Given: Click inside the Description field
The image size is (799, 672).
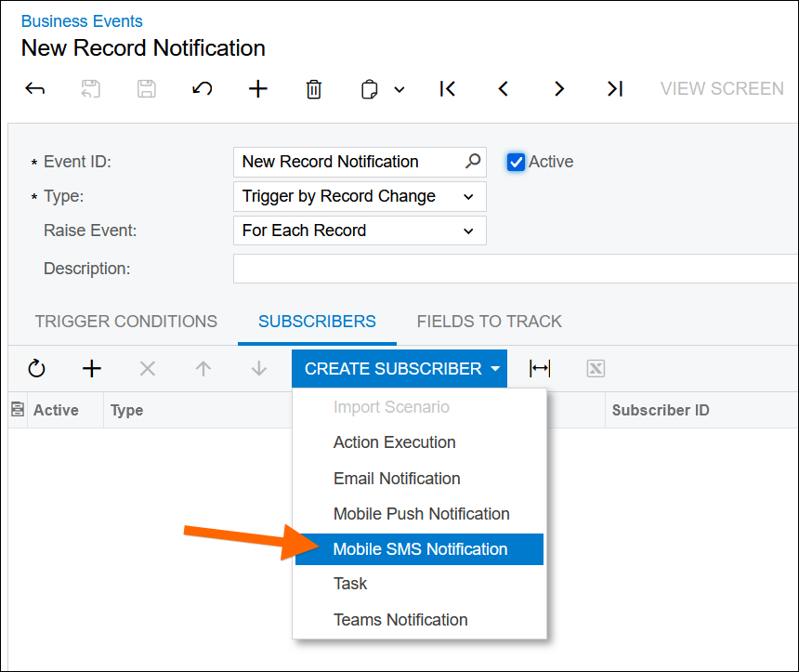Looking at the screenshot, I should [x=418, y=269].
